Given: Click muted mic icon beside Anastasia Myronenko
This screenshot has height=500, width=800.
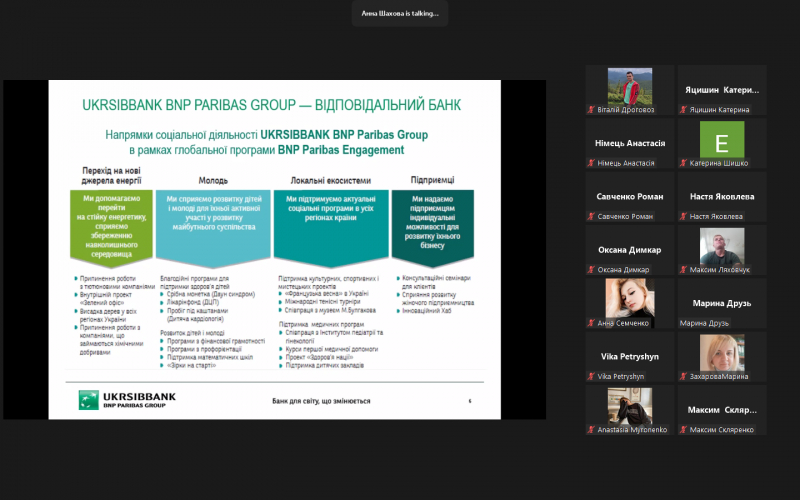Looking at the screenshot, I should [591, 430].
